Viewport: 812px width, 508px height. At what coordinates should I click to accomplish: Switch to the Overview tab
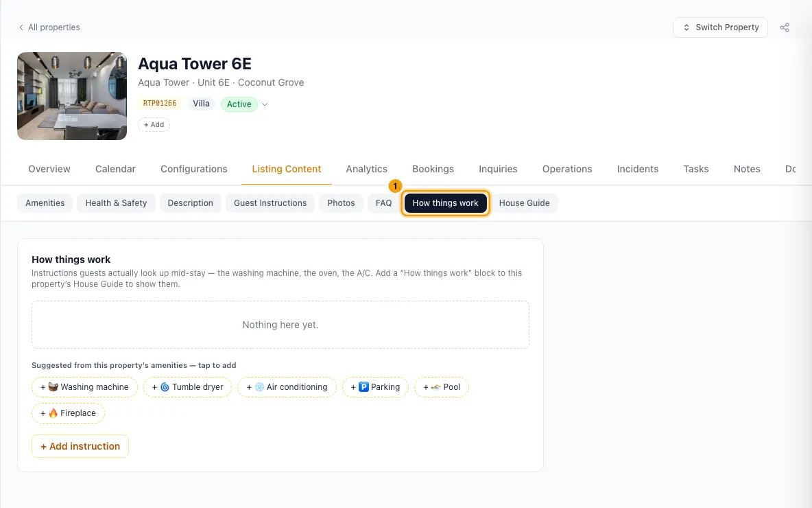tap(49, 169)
